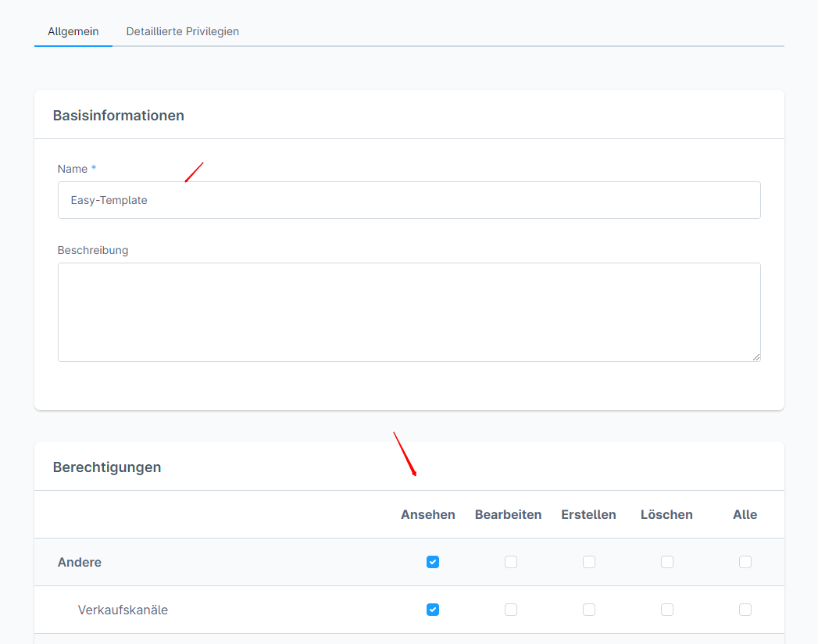Focus the Beschreibung text area
Screen dimensions: 818x644
tap(409, 312)
